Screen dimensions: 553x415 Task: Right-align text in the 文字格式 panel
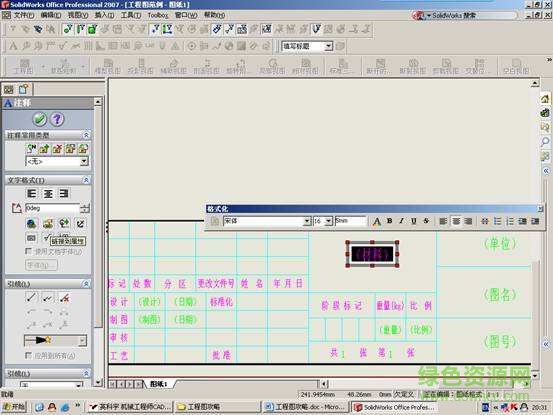(x=64, y=193)
